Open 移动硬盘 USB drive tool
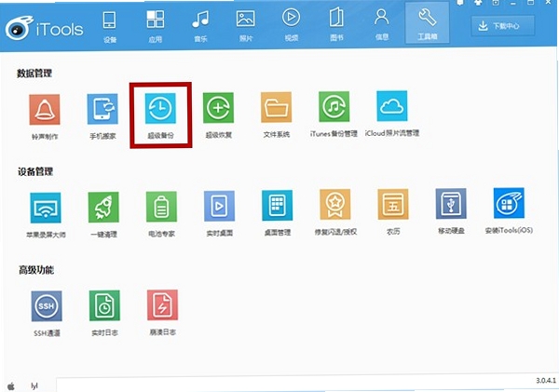The image size is (559, 392). [x=451, y=204]
